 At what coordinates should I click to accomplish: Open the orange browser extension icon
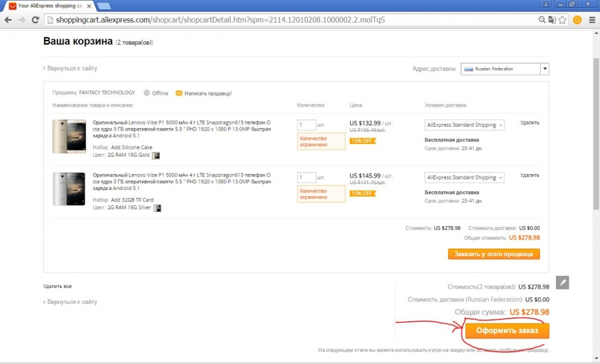(x=577, y=20)
